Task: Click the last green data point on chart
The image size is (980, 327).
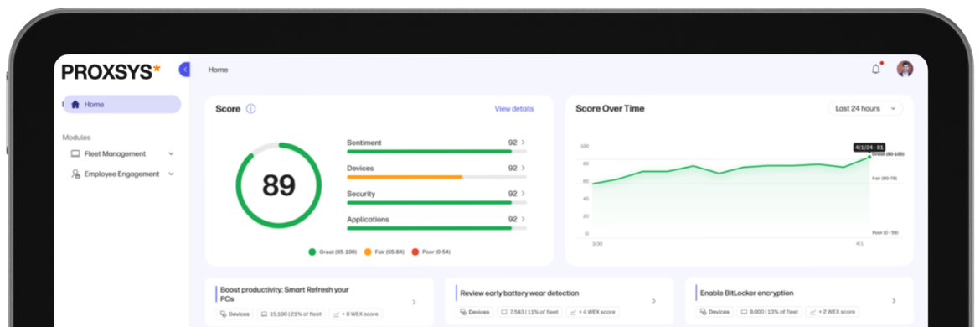Action: click(x=869, y=157)
